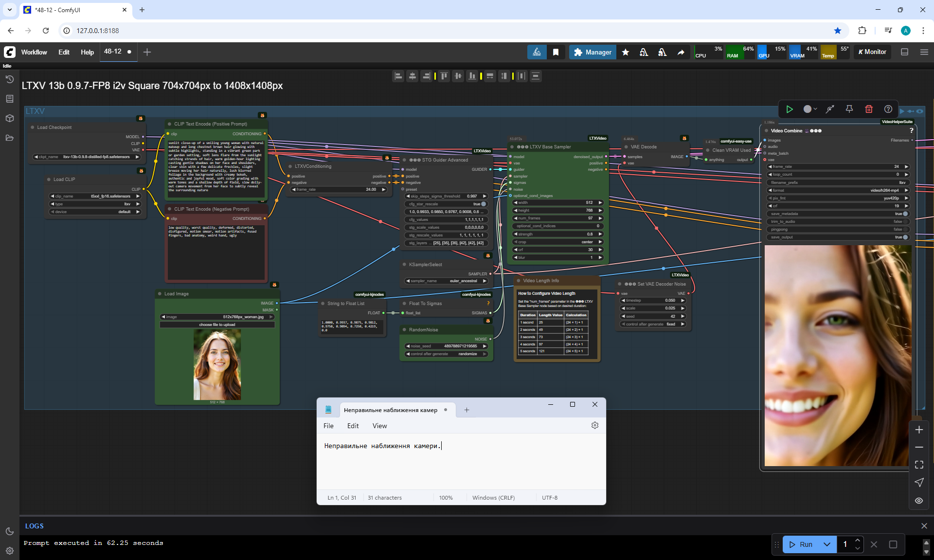This screenshot has height=560, width=934.
Task: Delete selected node with red trash icon
Action: tap(869, 109)
